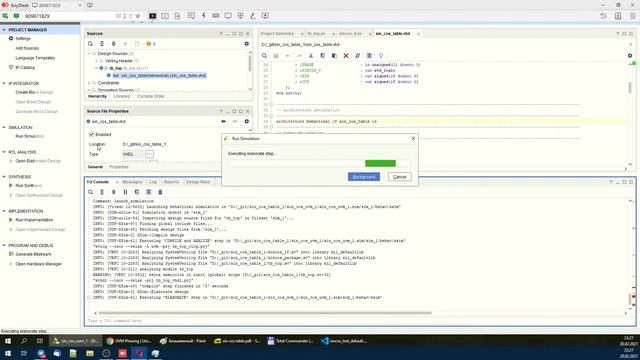640x360 pixels.
Task: Click Generate Bitstream
Action: [x=33, y=254]
